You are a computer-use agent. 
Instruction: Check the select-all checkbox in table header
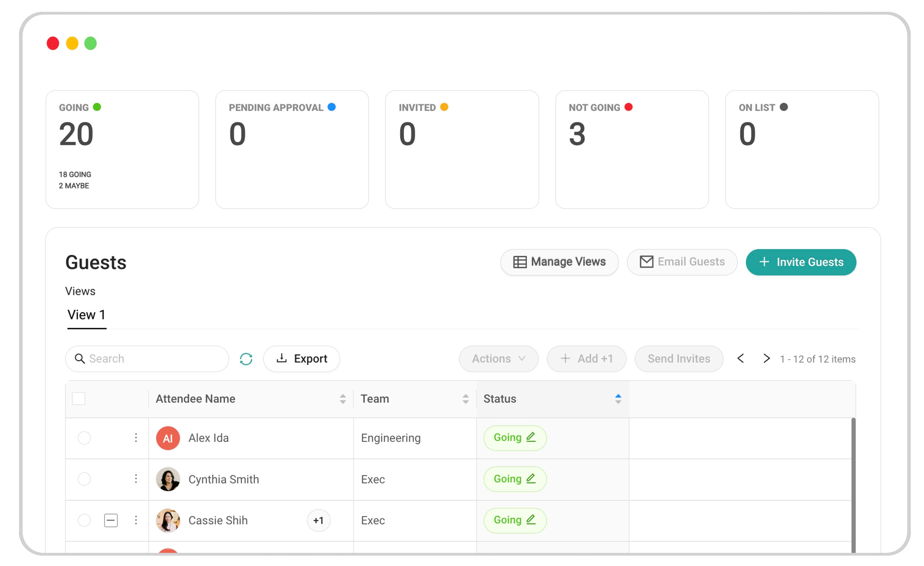tap(78, 399)
